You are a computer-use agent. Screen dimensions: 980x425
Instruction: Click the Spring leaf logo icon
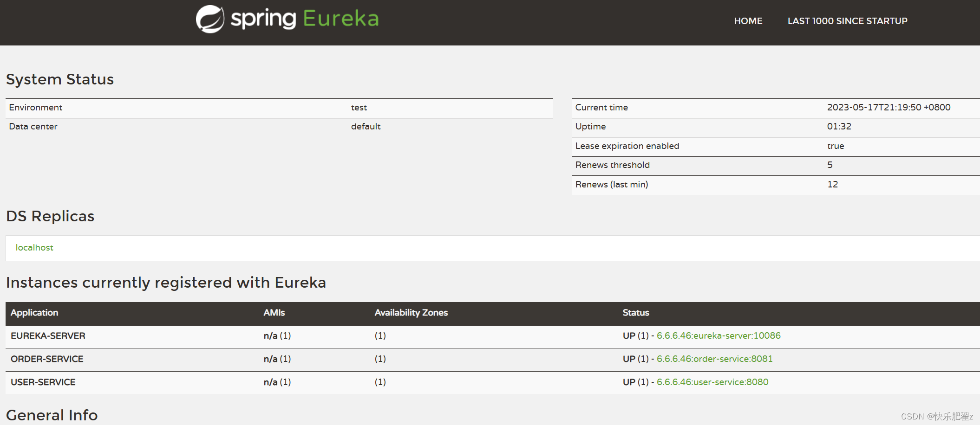[x=210, y=19]
